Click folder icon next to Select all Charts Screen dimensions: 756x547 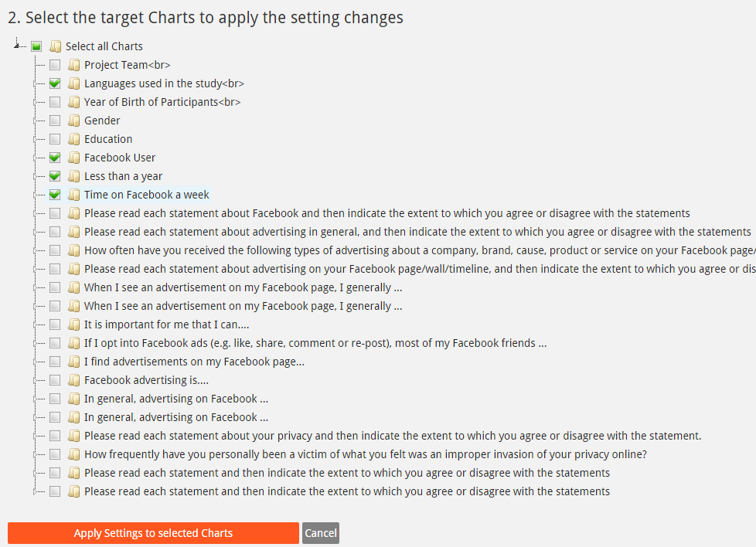[55, 46]
